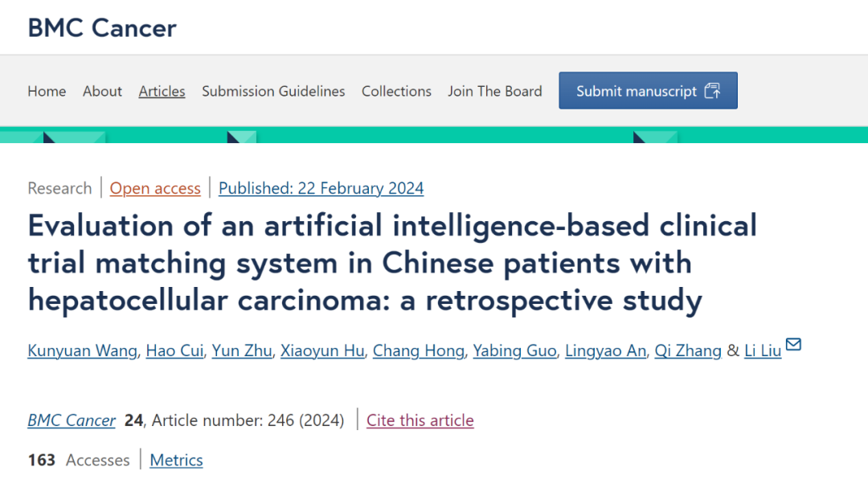This screenshot has width=868, height=500.
Task: Open Submission Guidelines page
Action: pyautogui.click(x=273, y=91)
